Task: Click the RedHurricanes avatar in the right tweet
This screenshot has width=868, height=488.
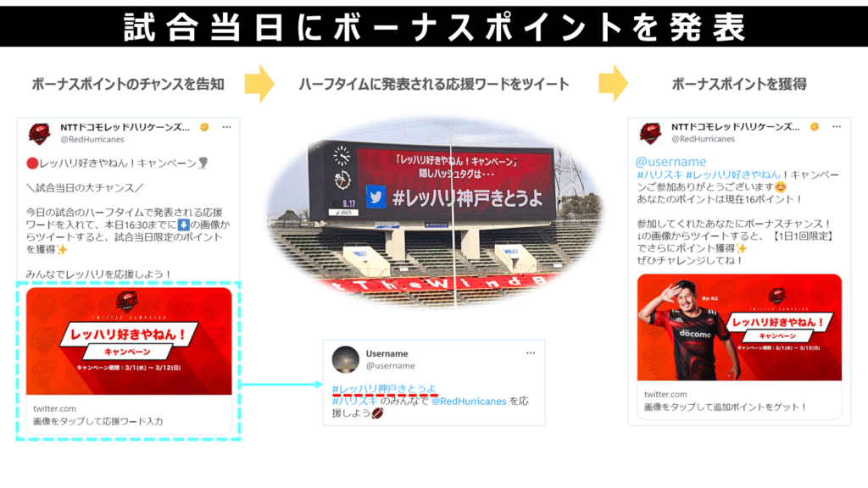Action: click(650, 133)
